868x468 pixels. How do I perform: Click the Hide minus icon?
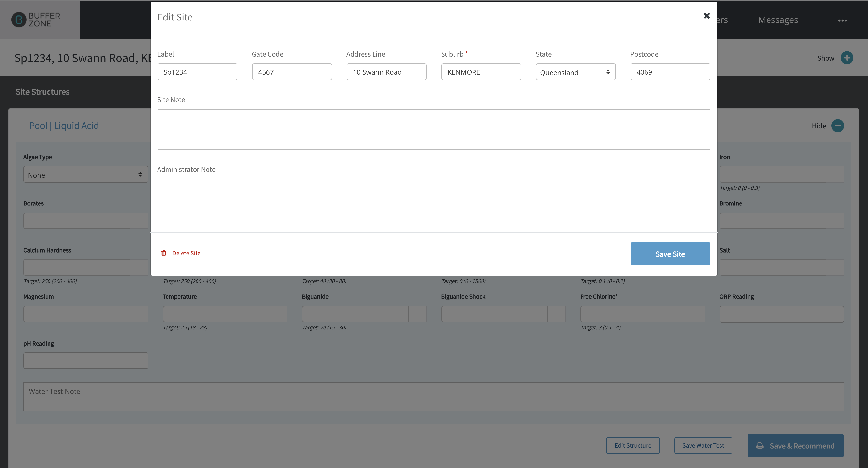click(838, 126)
